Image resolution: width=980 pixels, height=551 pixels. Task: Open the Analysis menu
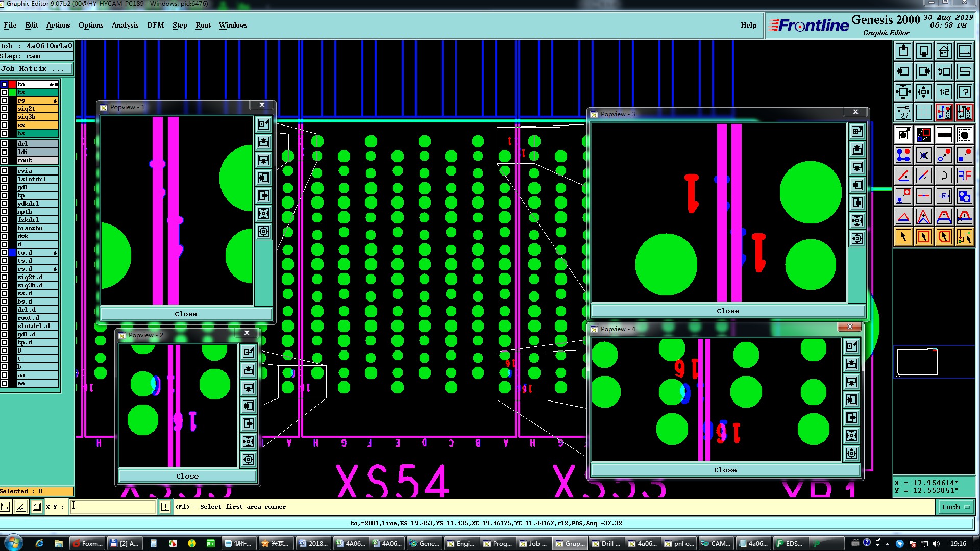[125, 25]
